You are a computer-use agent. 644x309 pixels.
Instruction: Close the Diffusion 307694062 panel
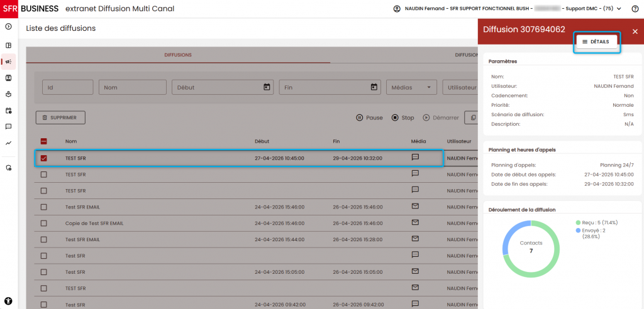pyautogui.click(x=635, y=31)
